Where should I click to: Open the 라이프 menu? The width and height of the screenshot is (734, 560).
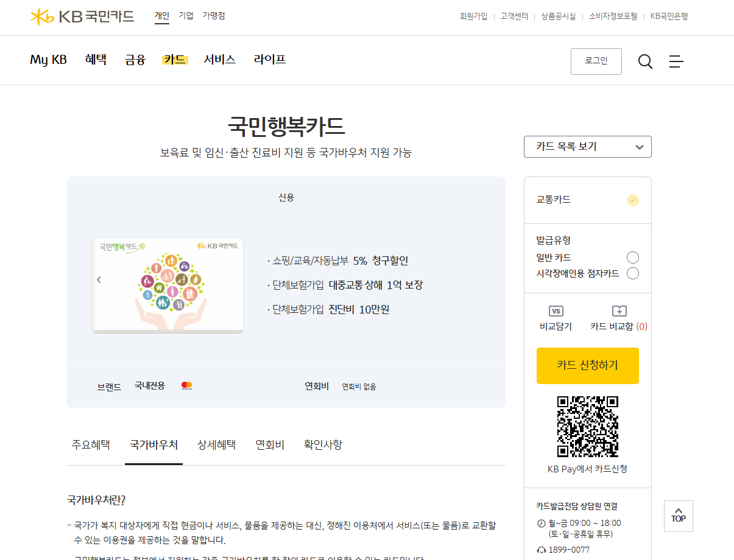(x=270, y=60)
